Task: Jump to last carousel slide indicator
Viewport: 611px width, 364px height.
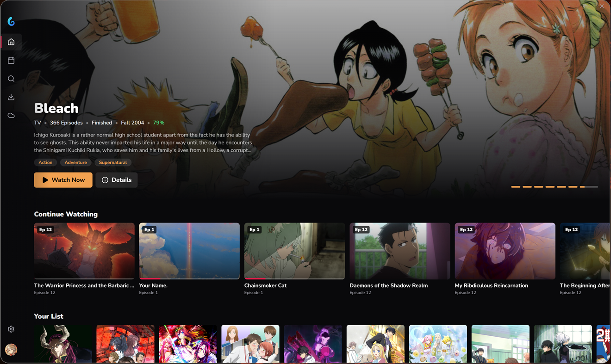Action: tap(589, 187)
